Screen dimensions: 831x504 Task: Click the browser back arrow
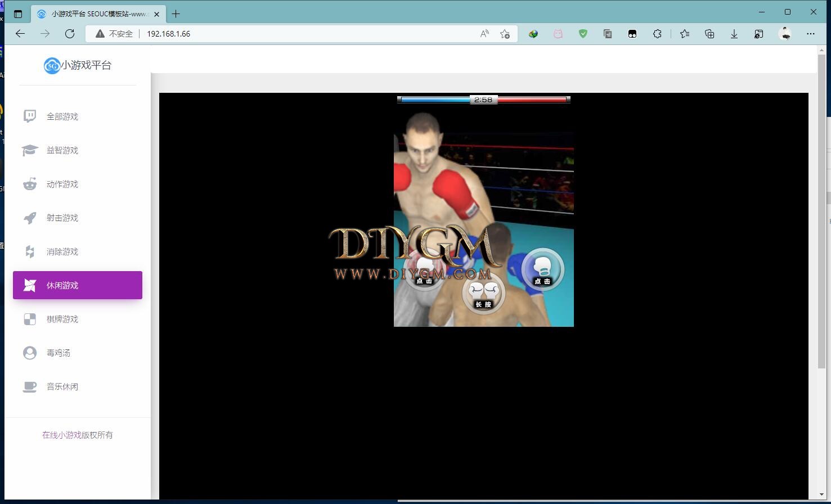click(x=20, y=34)
